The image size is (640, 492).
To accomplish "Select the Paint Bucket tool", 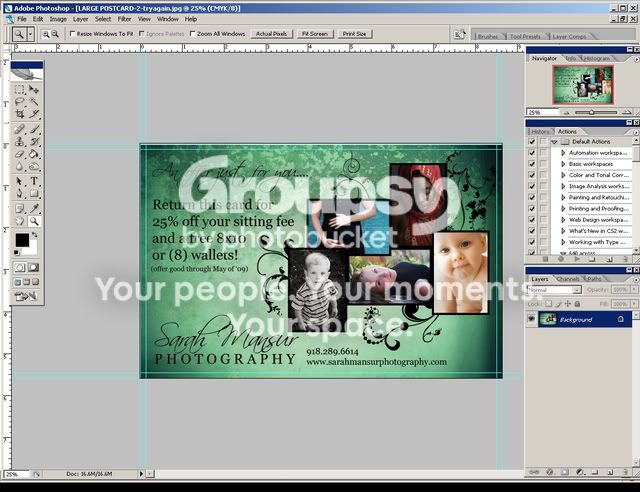I will [34, 154].
